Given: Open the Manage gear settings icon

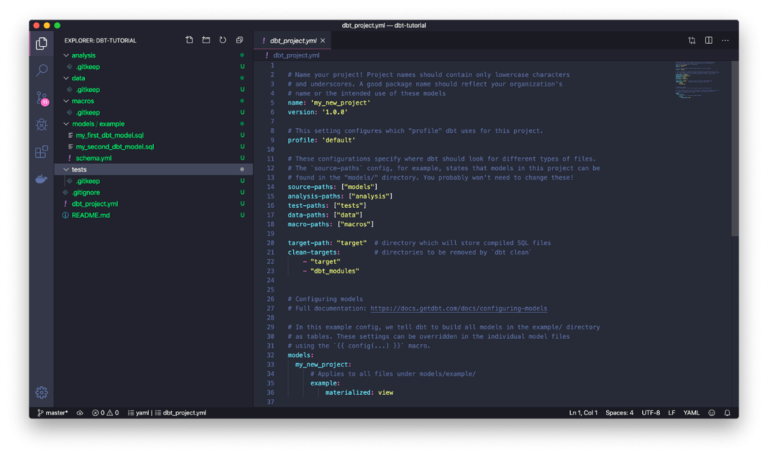Looking at the screenshot, I should (x=42, y=392).
